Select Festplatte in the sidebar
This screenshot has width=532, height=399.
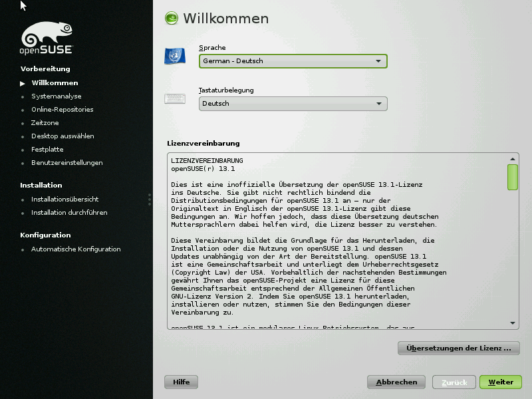(47, 150)
